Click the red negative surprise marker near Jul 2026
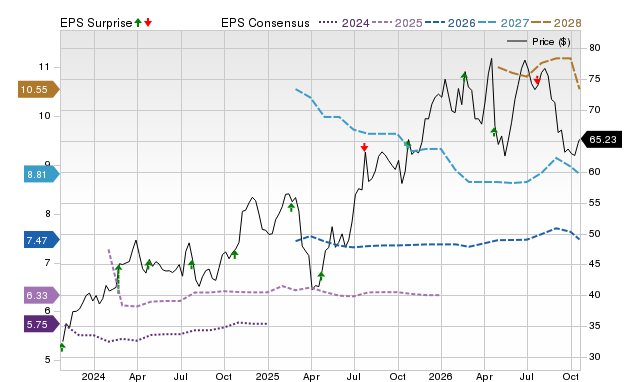The height and width of the screenshot is (382, 640). [x=537, y=80]
